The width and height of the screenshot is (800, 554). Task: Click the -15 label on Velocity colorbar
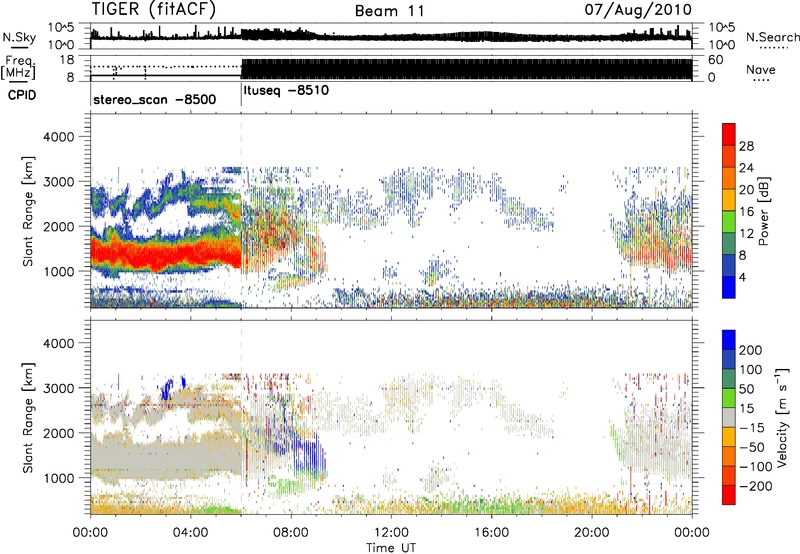click(x=752, y=427)
